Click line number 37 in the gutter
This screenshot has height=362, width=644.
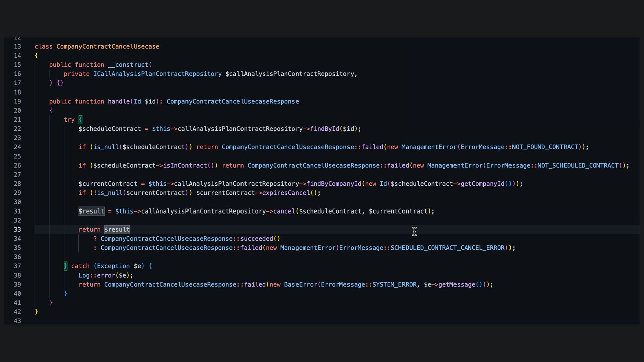pyautogui.click(x=17, y=266)
